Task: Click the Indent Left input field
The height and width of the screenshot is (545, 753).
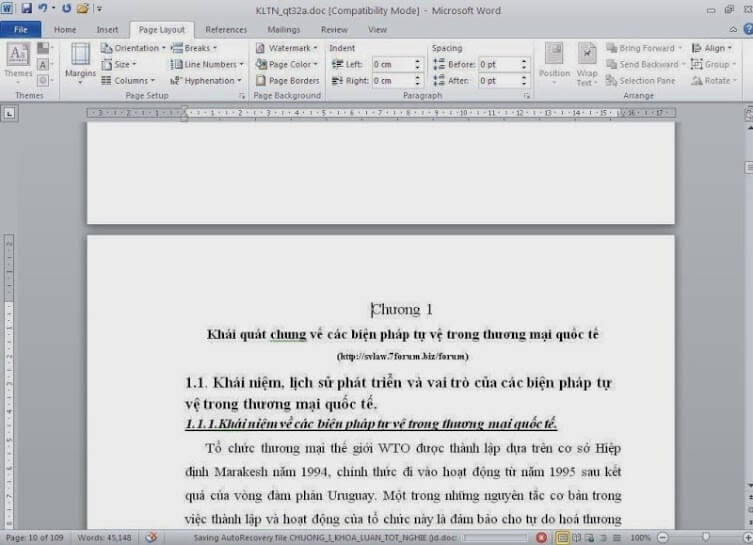Action: pos(395,64)
